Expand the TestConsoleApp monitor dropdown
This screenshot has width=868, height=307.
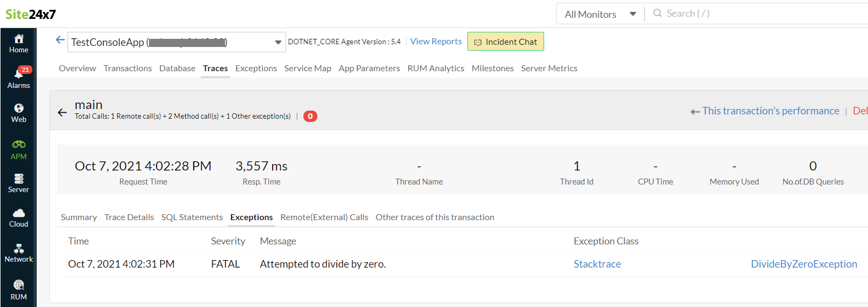[278, 42]
